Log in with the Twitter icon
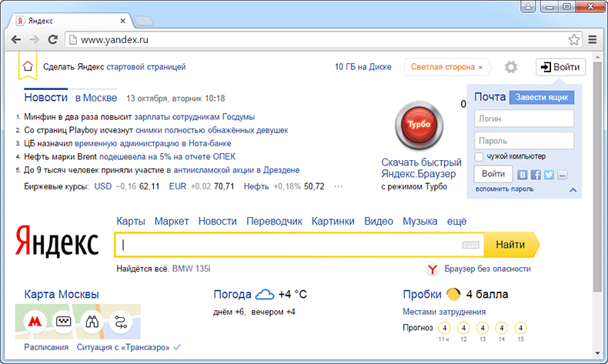This screenshot has height=364, width=608. pos(549,175)
